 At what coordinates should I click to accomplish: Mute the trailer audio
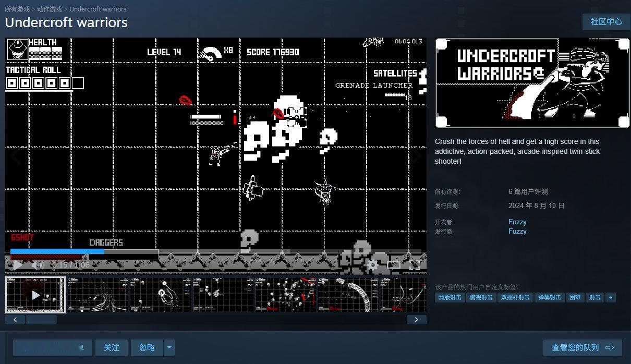pyautogui.click(x=38, y=265)
